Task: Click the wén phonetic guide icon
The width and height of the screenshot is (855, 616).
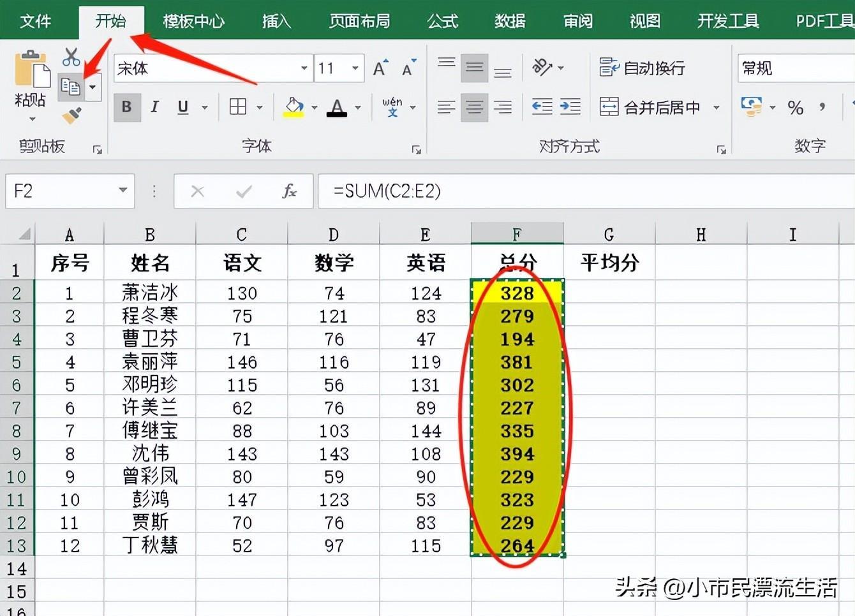Action: (x=392, y=106)
